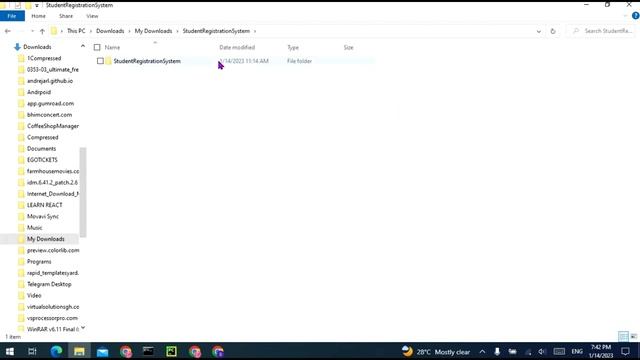Select My Downloads in sidebar
640x360 pixels.
(x=45, y=239)
